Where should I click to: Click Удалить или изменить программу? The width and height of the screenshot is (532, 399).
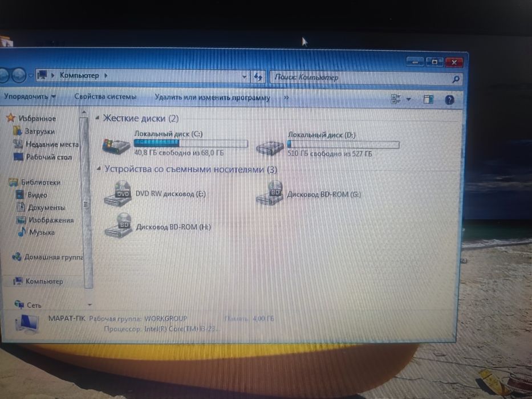pos(212,97)
